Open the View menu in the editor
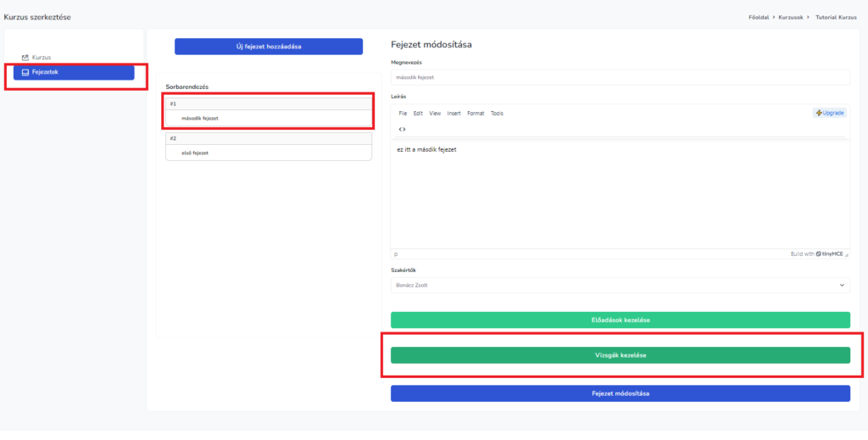The image size is (868, 440). click(x=435, y=113)
